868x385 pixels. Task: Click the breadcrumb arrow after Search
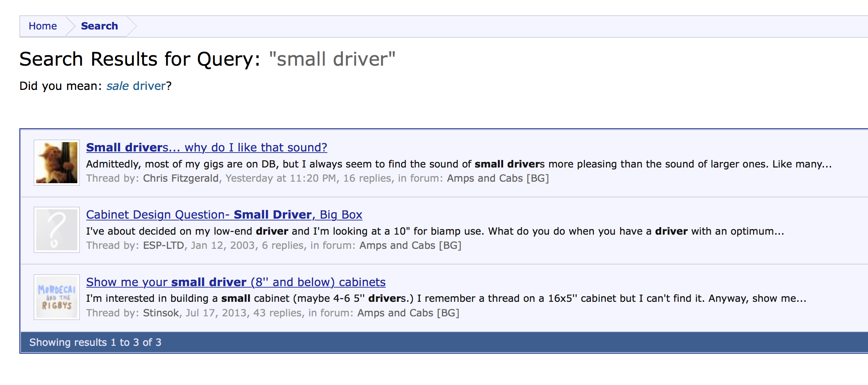132,26
